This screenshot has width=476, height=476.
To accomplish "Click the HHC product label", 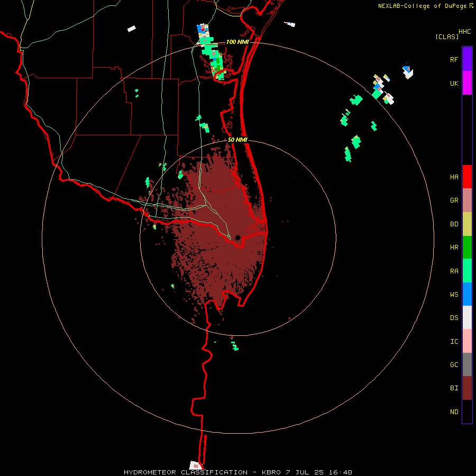I will [464, 32].
